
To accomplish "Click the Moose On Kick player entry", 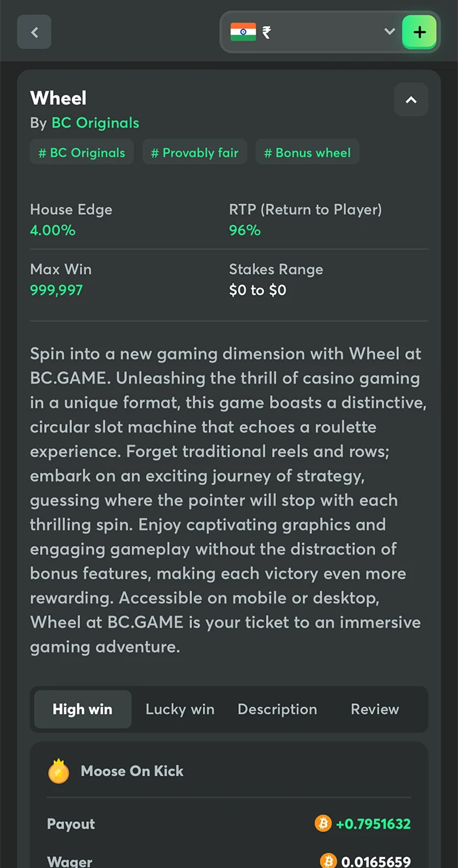I will (x=132, y=771).
